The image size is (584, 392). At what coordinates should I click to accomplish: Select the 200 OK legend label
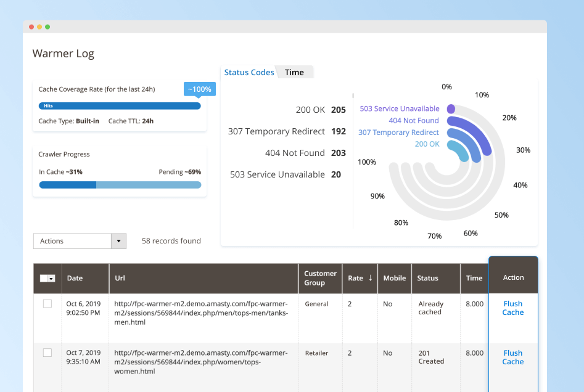(x=427, y=144)
